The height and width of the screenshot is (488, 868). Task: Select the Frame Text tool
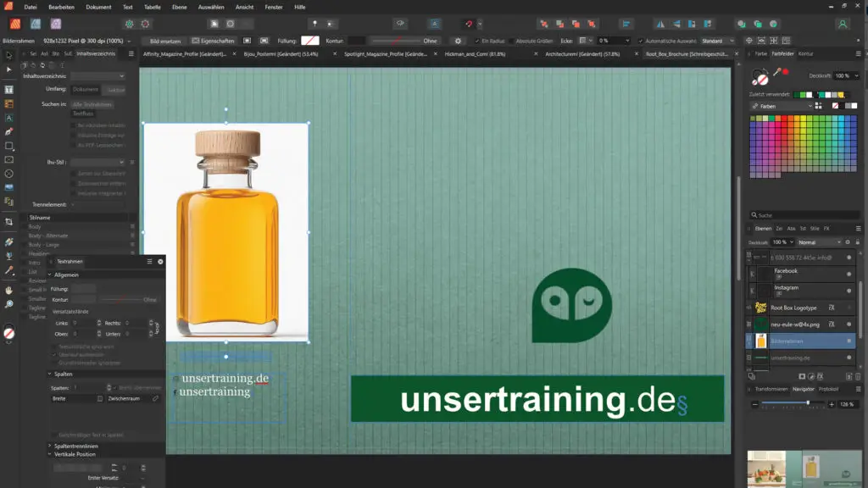tap(8, 90)
